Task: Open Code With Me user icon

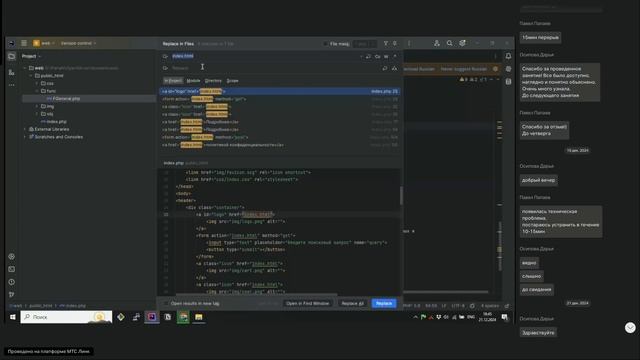Action: tap(437, 43)
